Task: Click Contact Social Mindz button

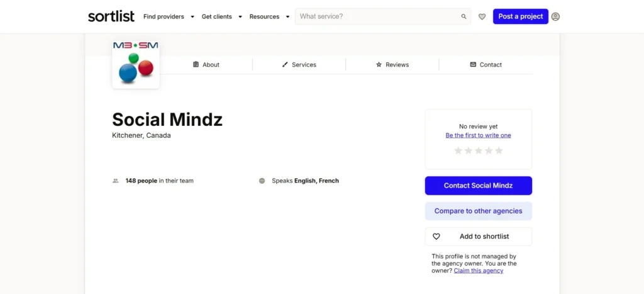Action: 479,186
